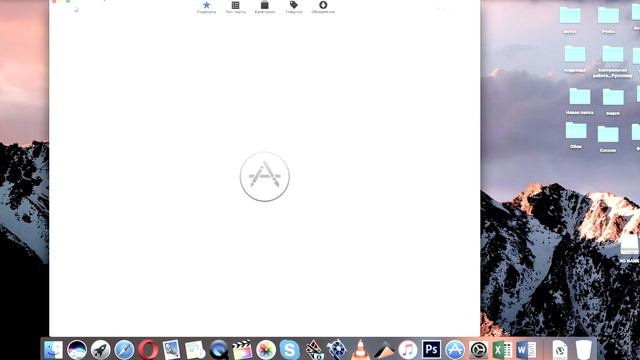This screenshot has width=640, height=360.
Task: Open the Featured tab with star icon
Action: [x=207, y=7]
